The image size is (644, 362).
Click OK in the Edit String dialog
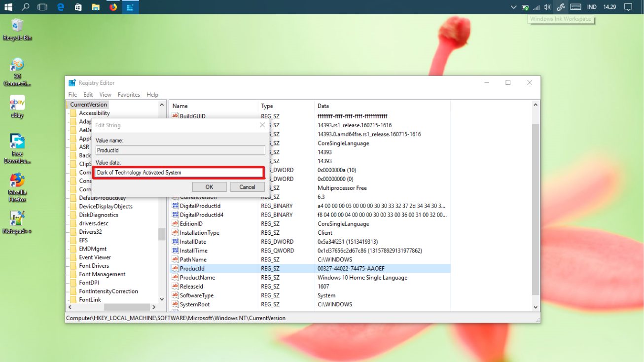(x=209, y=186)
